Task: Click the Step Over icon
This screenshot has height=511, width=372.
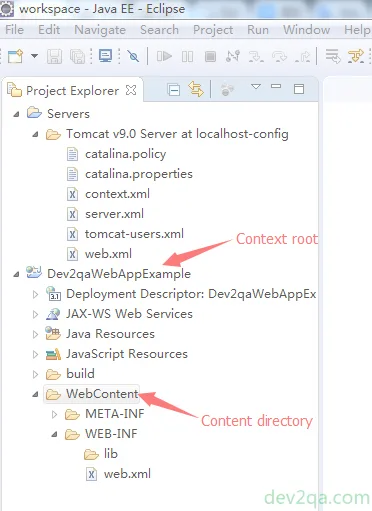Action: [x=279, y=56]
